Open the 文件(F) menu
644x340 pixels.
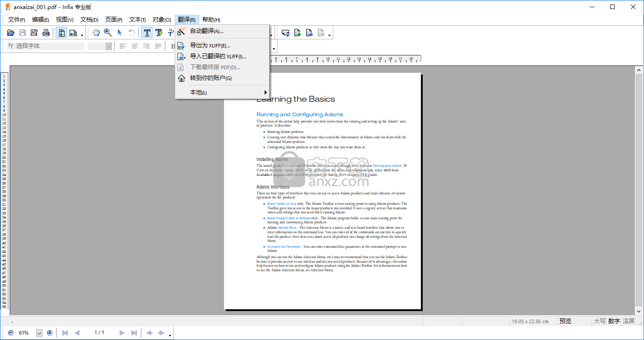click(16, 19)
